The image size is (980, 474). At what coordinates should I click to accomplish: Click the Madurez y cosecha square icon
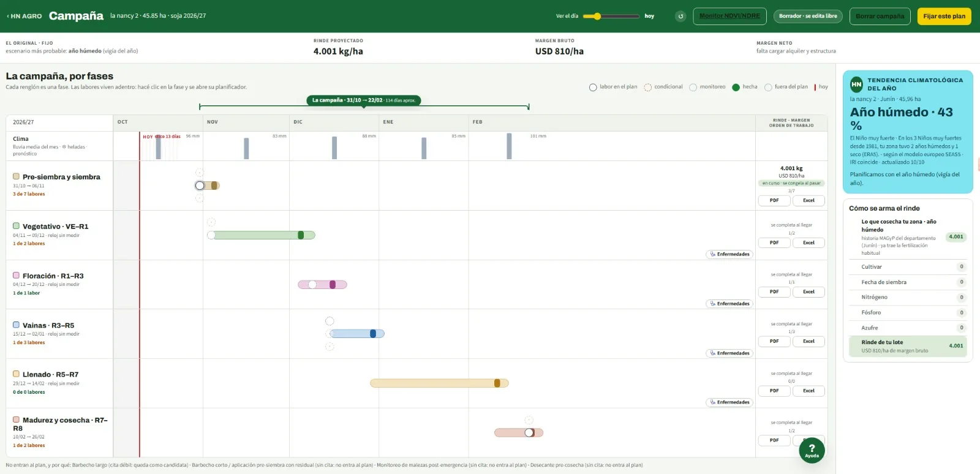[17, 420]
